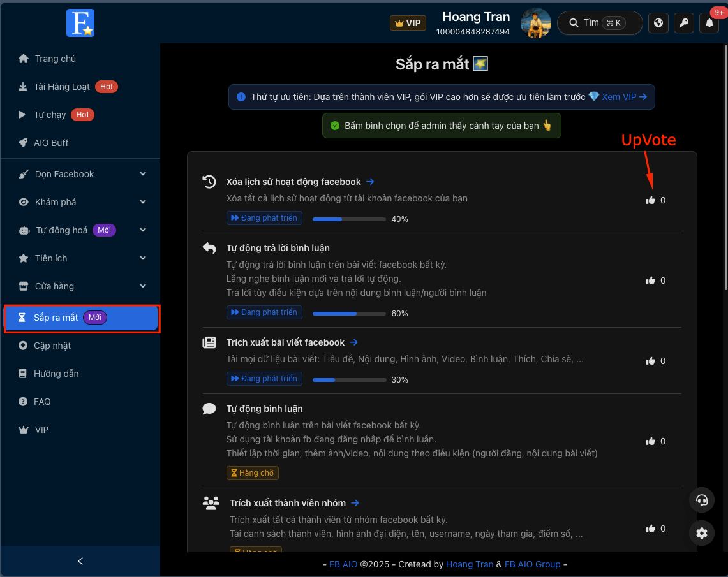Viewport: 728px width, 577px height.
Task: Click the Hướng dẫn book icon
Action: 22,374
